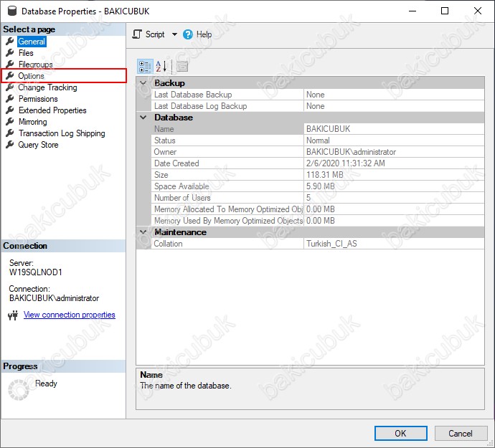The width and height of the screenshot is (495, 448).
Task: Click the blue Help question mark icon
Action: click(187, 34)
